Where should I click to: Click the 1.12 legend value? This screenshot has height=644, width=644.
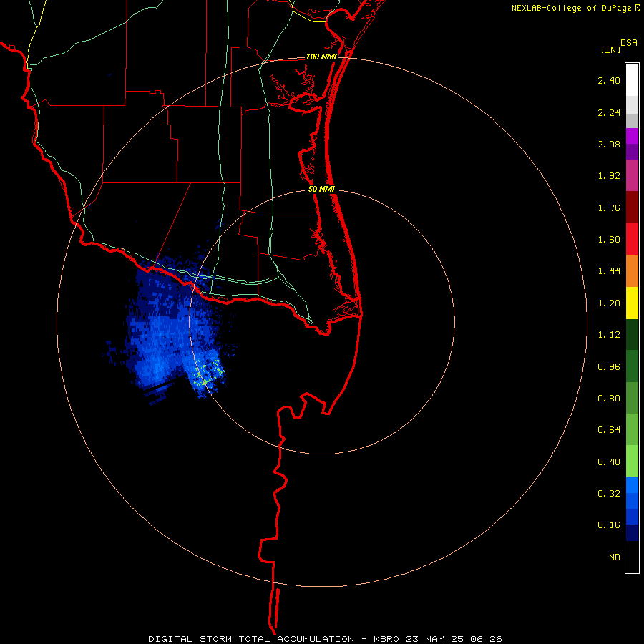(609, 335)
